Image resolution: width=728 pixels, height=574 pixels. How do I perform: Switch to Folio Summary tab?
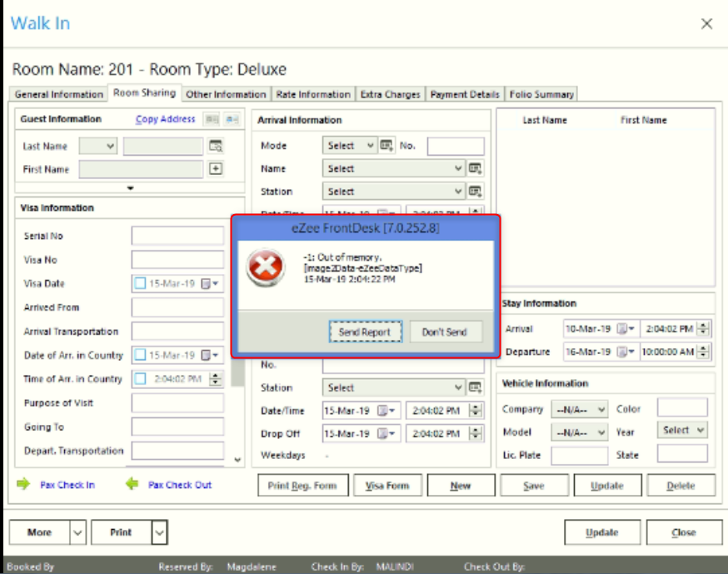pyautogui.click(x=541, y=94)
